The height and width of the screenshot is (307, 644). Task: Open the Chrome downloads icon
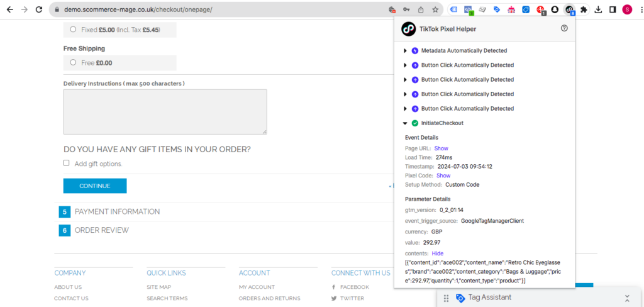point(597,9)
